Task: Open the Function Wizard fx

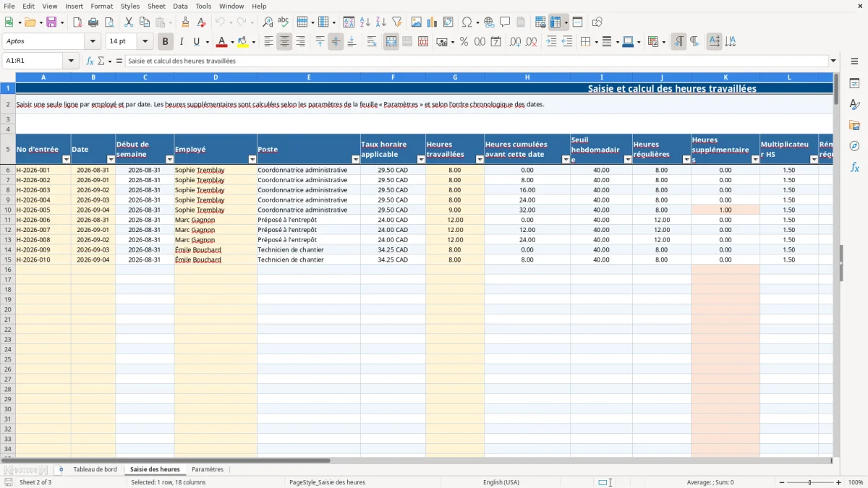Action: 90,61
